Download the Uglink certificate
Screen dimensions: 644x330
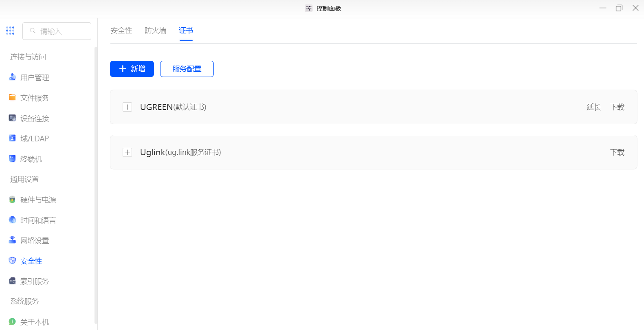617,152
